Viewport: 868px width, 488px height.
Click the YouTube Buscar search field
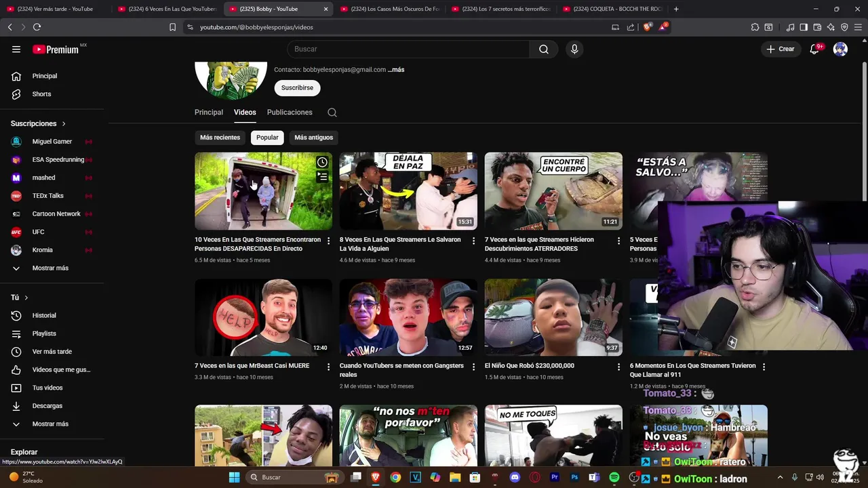[x=408, y=49]
